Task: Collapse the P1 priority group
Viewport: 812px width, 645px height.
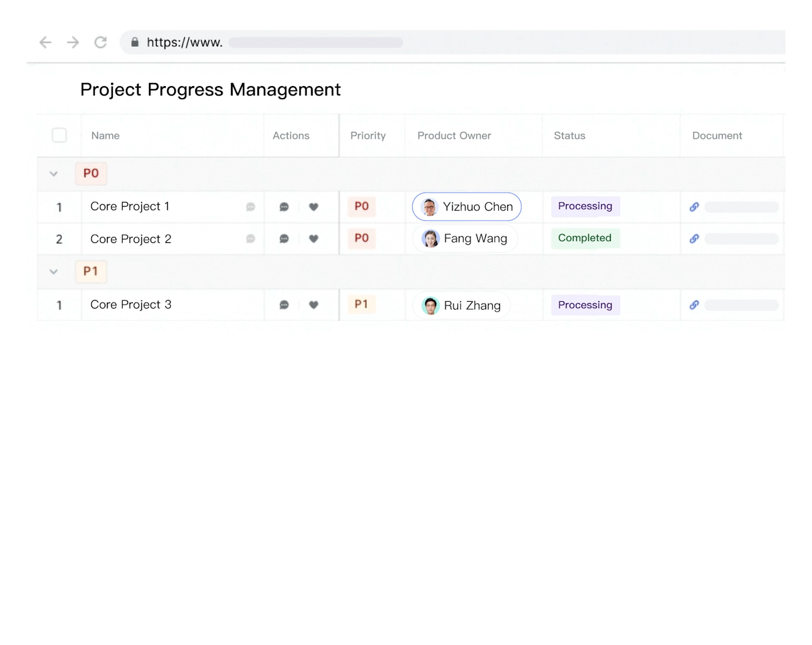Action: point(54,272)
